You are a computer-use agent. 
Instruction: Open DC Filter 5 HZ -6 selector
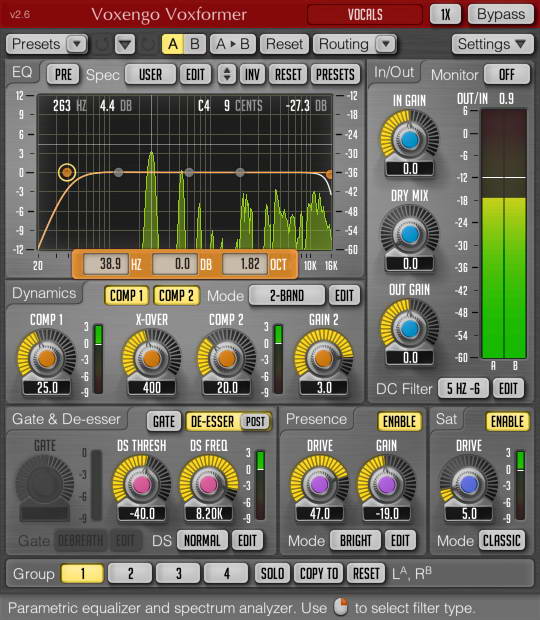coord(463,389)
